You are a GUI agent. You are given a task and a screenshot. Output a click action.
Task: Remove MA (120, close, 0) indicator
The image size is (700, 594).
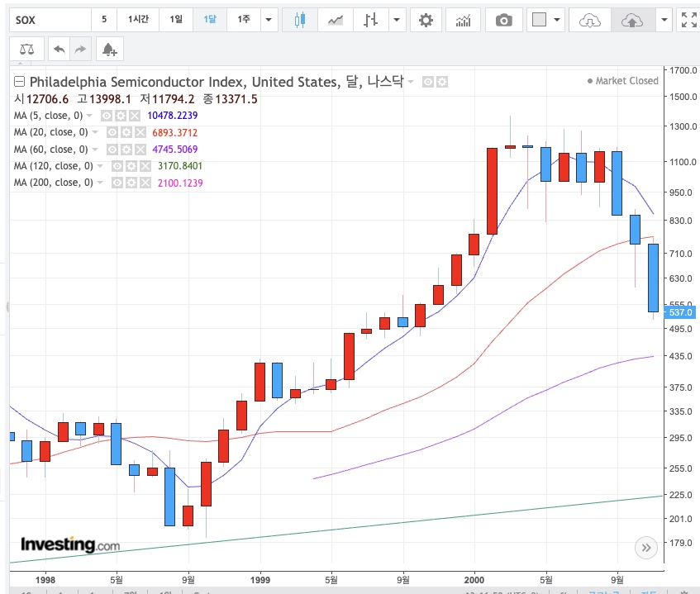pos(145,166)
